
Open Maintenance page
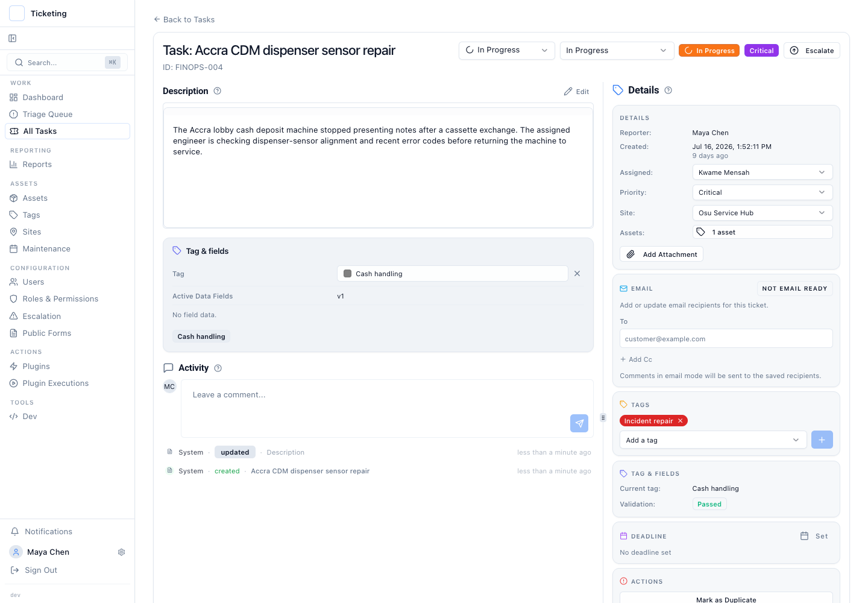[x=46, y=248]
